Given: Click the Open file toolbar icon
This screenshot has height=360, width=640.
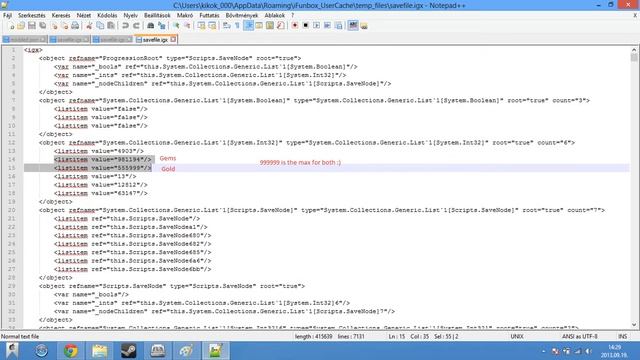Looking at the screenshot, I should click(x=21, y=26).
